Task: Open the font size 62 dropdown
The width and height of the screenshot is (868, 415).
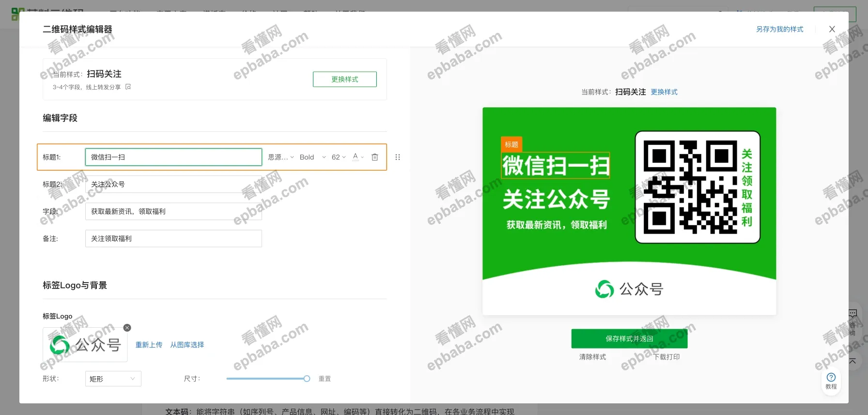Action: click(x=339, y=157)
